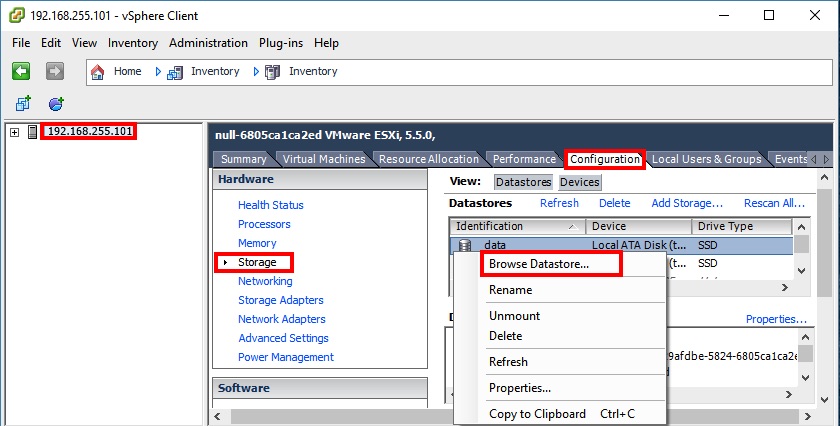This screenshot has height=426, width=840.
Task: Click the Home icon in breadcrumb bar
Action: pyautogui.click(x=98, y=72)
